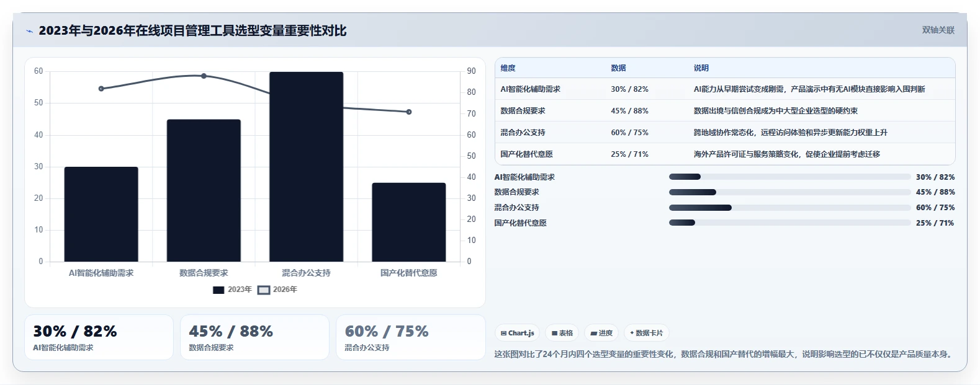Click the description starting AI能力从早期尝试变成刚需
This screenshot has height=385, width=980.
(809, 89)
